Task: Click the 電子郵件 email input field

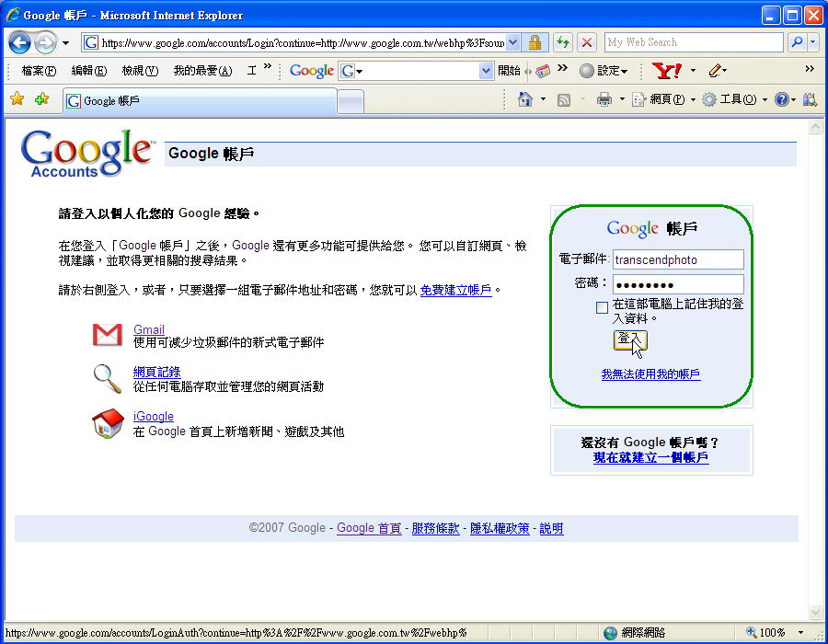Action: tap(678, 259)
